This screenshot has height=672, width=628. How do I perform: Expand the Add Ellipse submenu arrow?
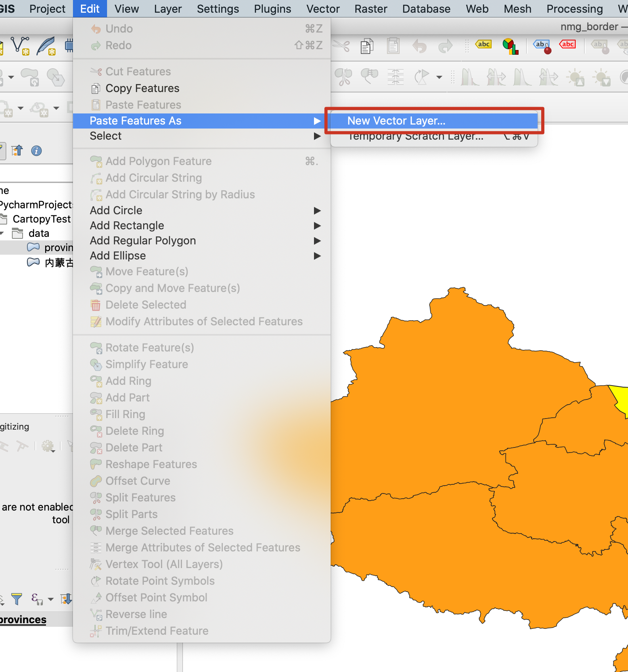(x=317, y=255)
